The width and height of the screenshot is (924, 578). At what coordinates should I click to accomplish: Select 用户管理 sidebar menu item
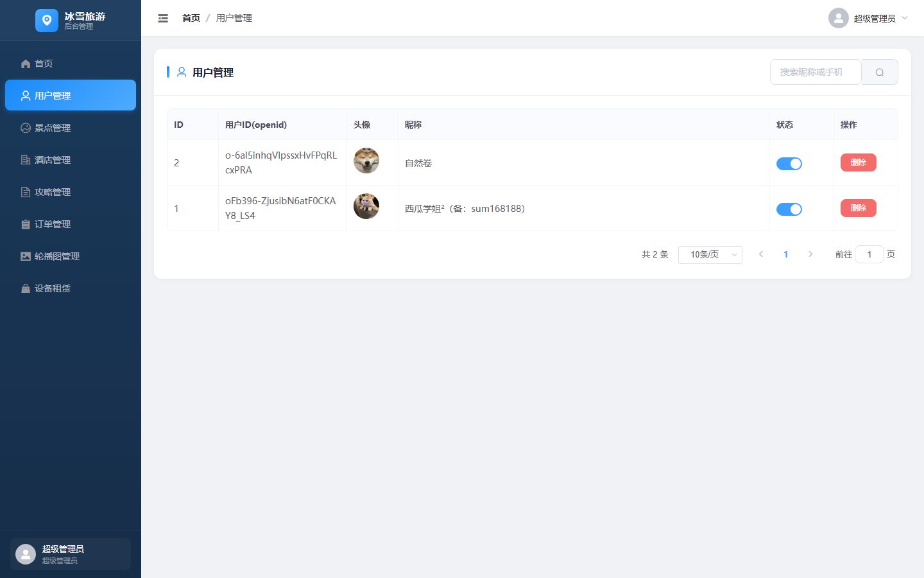(71, 96)
